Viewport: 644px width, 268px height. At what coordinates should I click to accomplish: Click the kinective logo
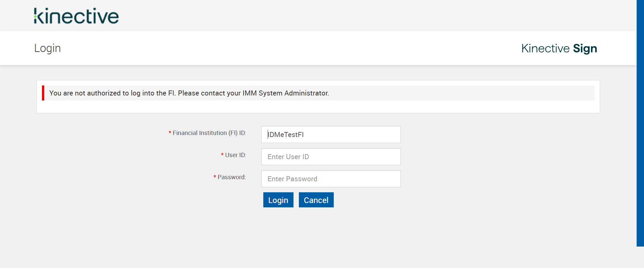pos(76,16)
